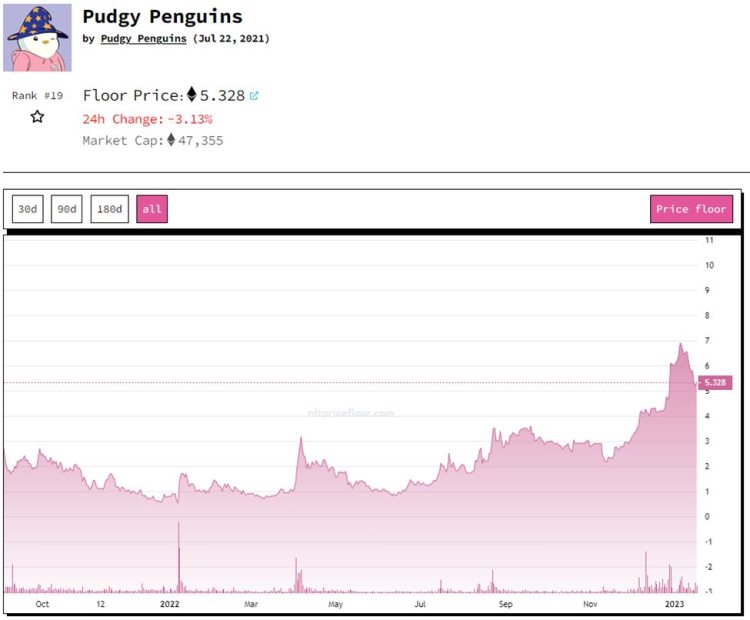Click the Price floor button
750x620 pixels.
[691, 209]
